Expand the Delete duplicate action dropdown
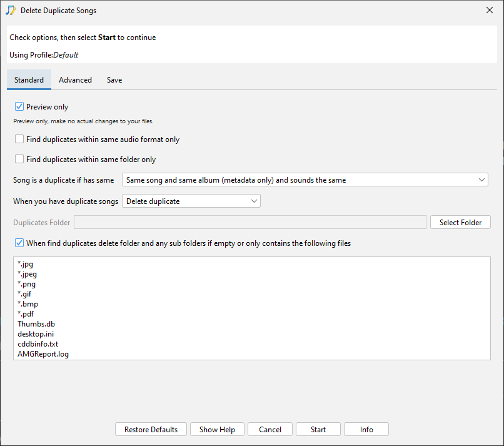Image resolution: width=504 pixels, height=446 pixels. coord(191,201)
